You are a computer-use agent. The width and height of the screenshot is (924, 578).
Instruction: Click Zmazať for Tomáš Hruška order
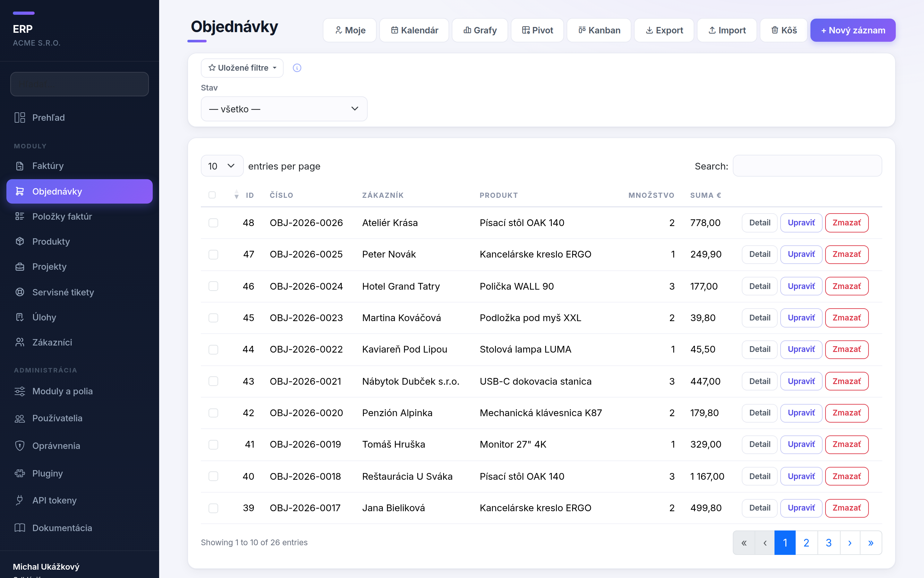coord(847,445)
